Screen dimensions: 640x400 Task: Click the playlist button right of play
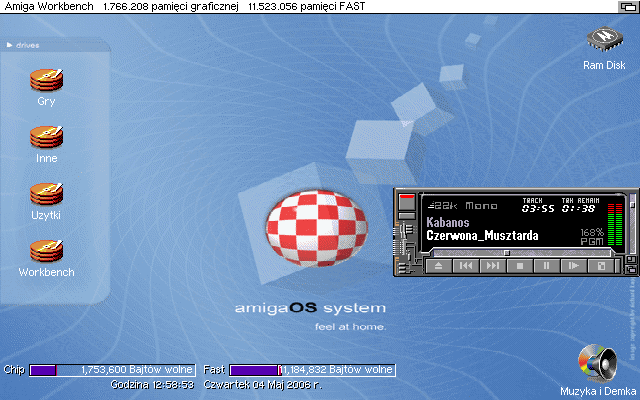601,266
